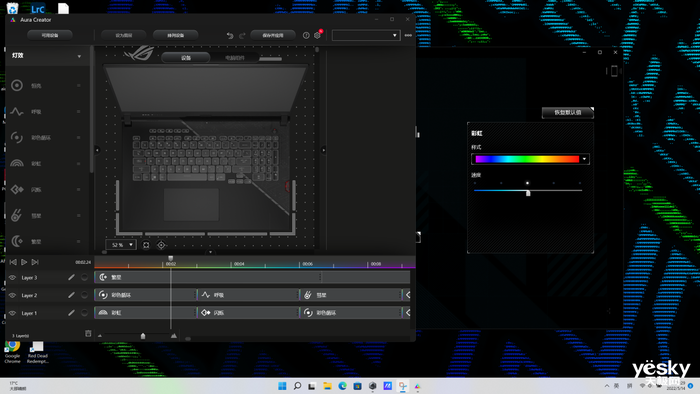Select the Rainbow clip on Layer 1
Viewport: 700px width, 394px height.
coord(145,313)
